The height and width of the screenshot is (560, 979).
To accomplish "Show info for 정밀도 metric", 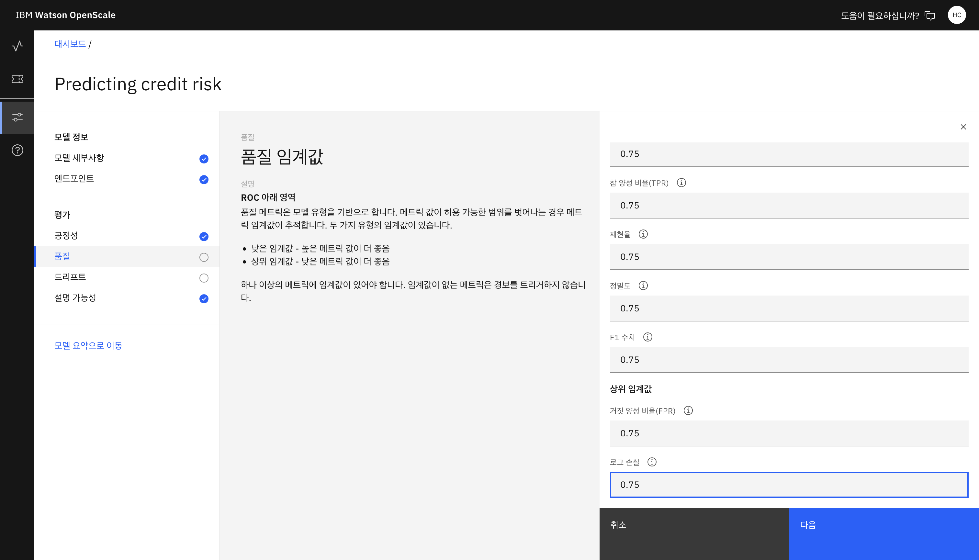I will (x=643, y=286).
